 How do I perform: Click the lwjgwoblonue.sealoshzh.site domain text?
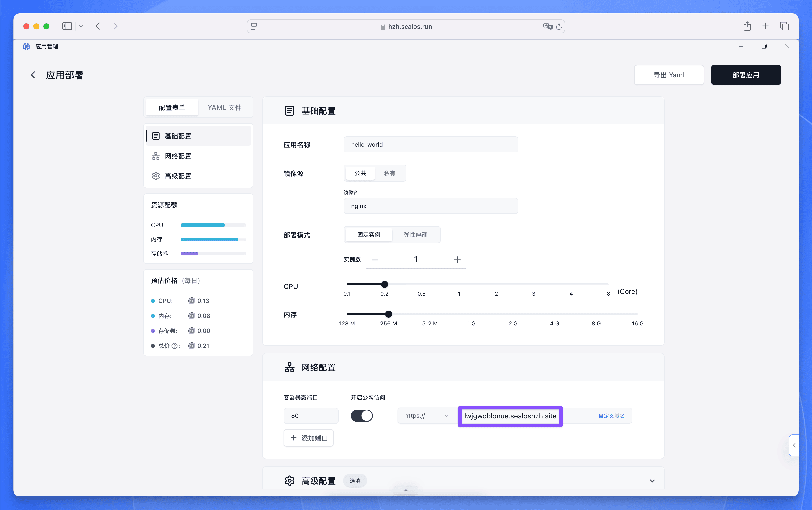(x=510, y=416)
